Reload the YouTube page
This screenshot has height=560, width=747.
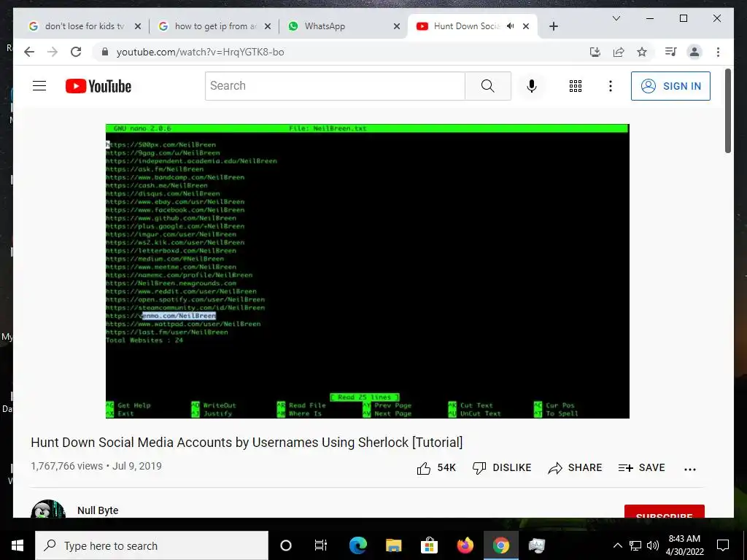tap(76, 52)
